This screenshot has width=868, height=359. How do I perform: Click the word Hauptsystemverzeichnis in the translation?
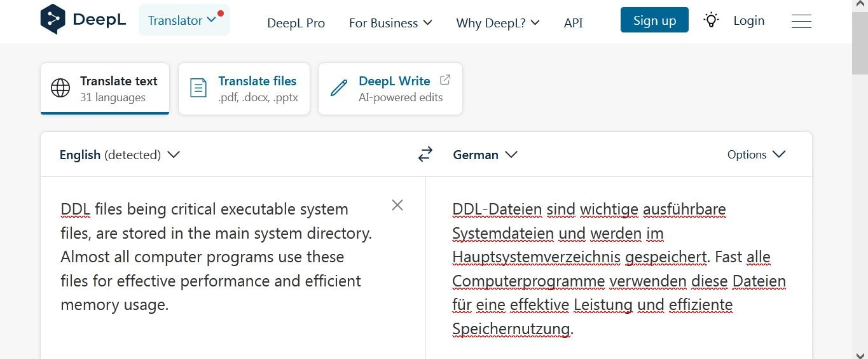click(x=537, y=257)
